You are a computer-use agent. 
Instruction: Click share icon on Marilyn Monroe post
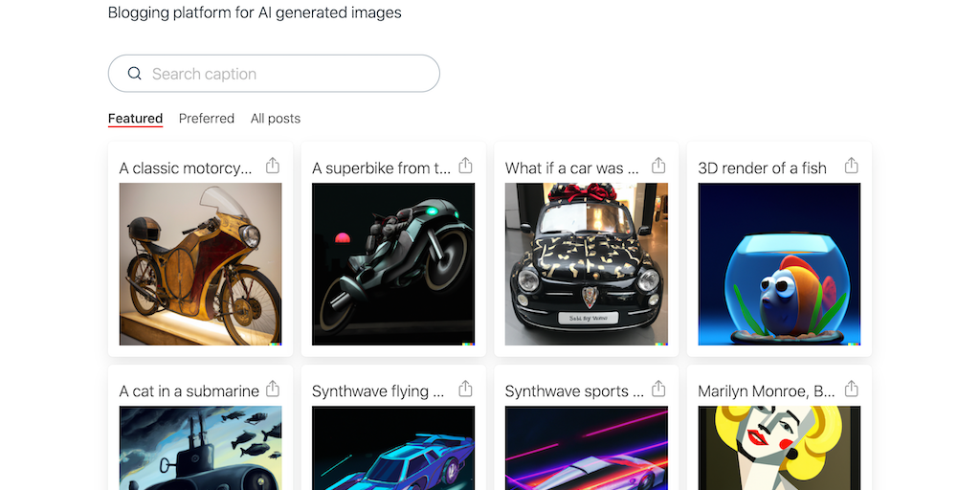852,389
